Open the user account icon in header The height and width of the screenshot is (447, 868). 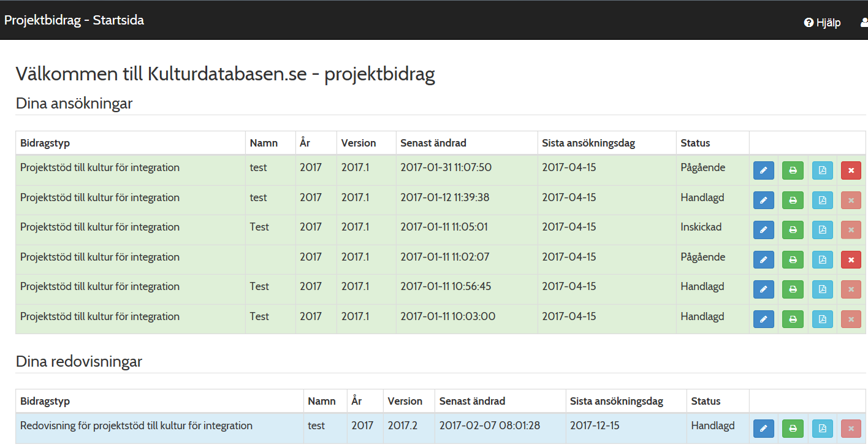[x=864, y=23]
